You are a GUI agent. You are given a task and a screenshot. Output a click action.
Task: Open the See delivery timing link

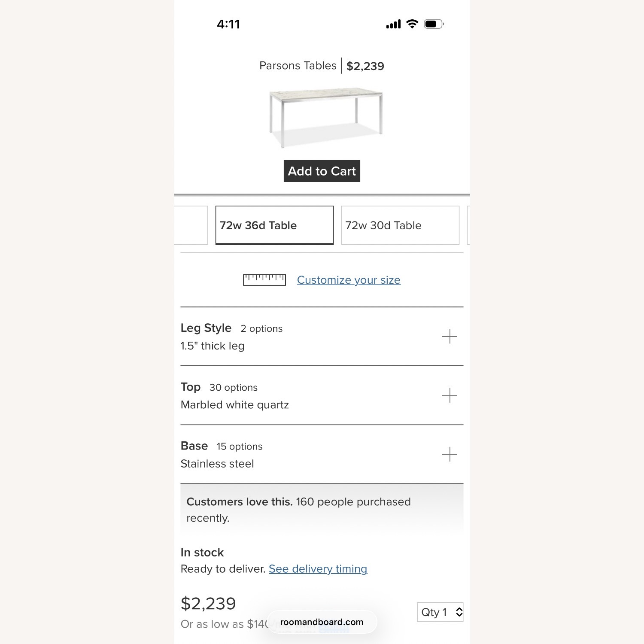pos(318,569)
